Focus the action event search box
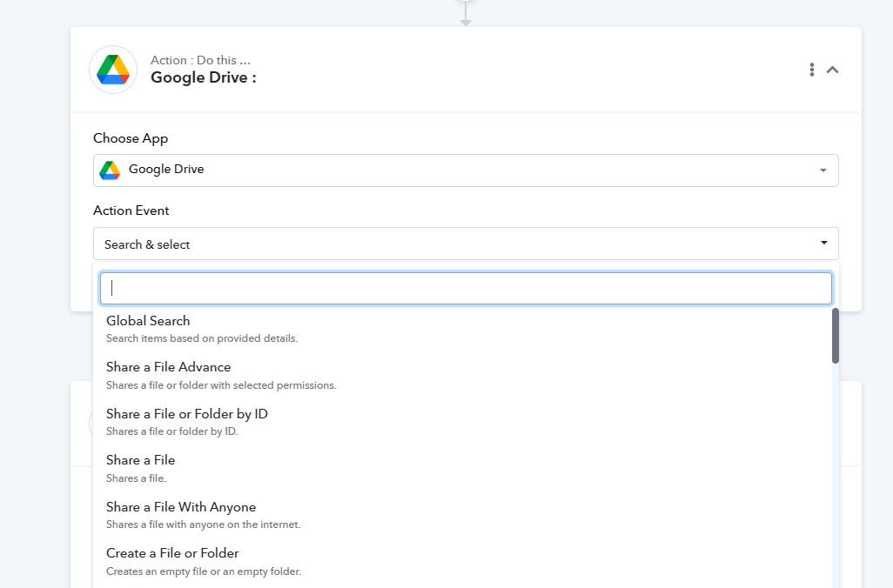893x588 pixels. 466,289
